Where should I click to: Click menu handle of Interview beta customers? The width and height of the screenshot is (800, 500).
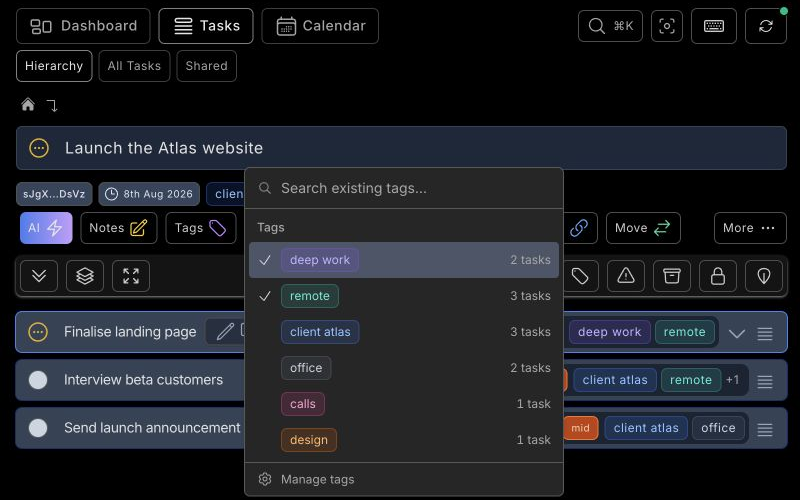coord(765,382)
